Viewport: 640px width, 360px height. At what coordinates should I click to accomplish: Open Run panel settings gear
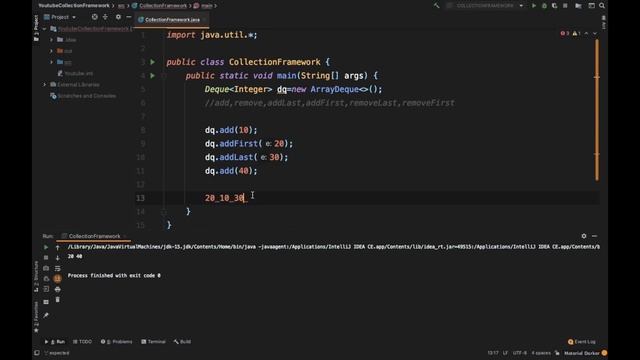[x=584, y=236]
